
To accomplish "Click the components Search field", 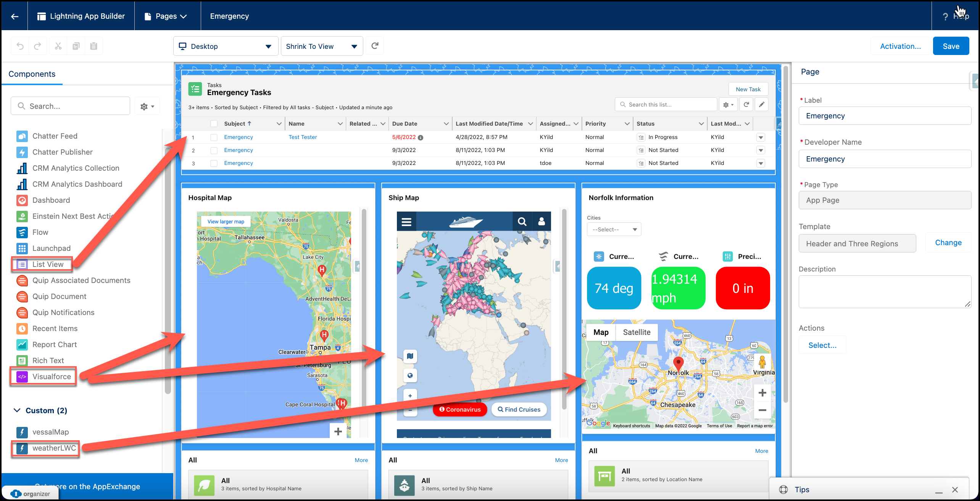I will (x=71, y=107).
